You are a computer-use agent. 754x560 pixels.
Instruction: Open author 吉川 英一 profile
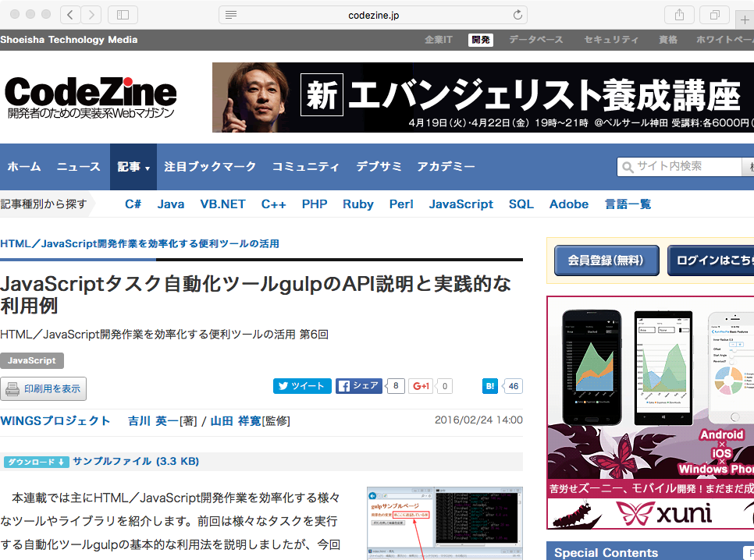(x=153, y=420)
